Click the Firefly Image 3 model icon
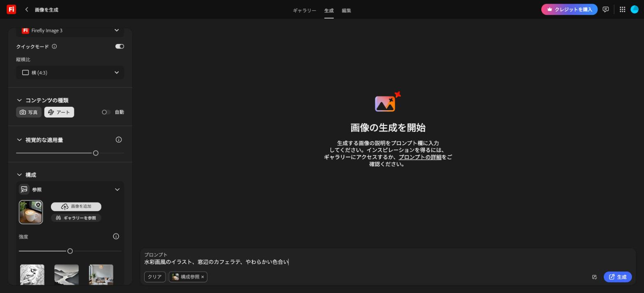 [25, 30]
